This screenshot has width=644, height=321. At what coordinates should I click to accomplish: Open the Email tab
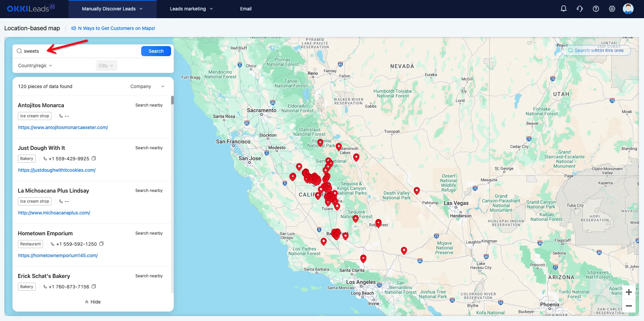[x=246, y=9]
